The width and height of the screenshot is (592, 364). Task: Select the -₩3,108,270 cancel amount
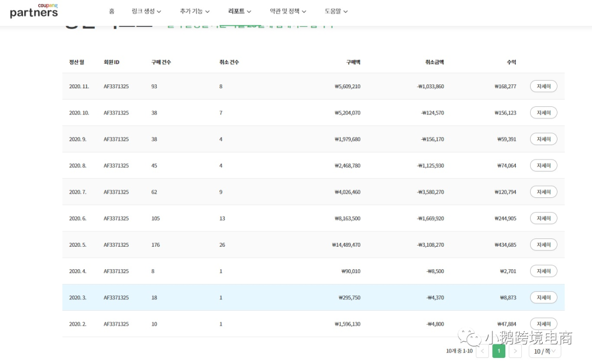431,245
